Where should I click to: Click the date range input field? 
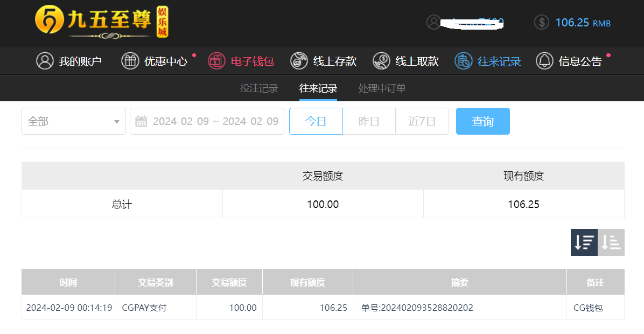[x=207, y=121]
